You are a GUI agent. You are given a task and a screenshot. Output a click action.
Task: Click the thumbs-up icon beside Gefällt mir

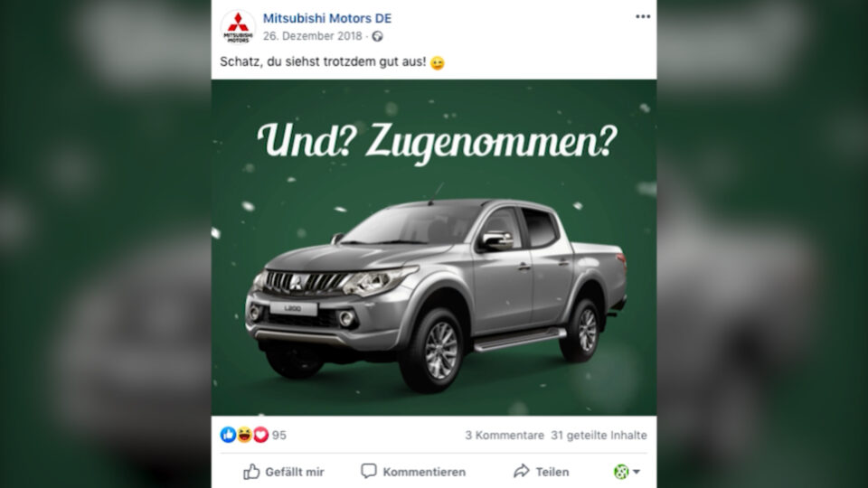coord(251,472)
